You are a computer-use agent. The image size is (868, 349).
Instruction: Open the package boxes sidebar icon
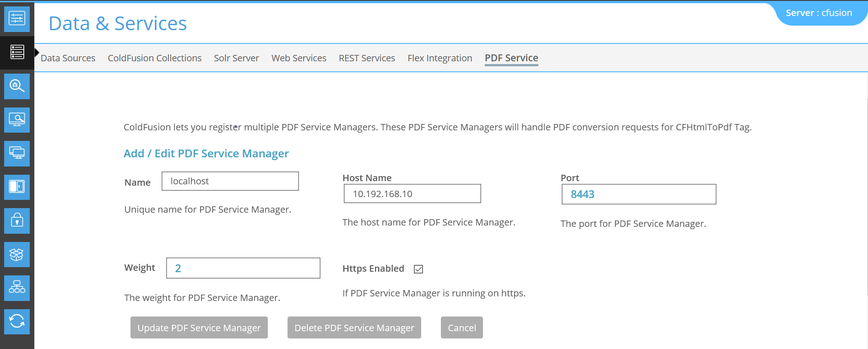[17, 254]
